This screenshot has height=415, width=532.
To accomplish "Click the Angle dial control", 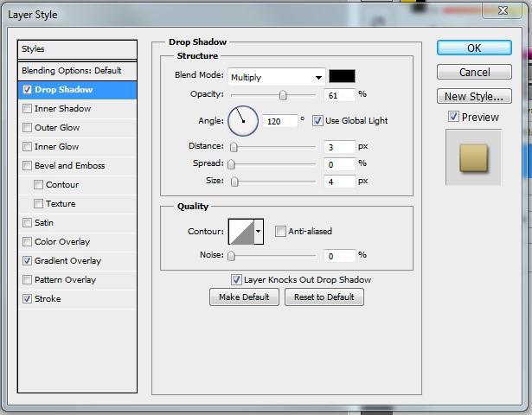I will pos(243,120).
